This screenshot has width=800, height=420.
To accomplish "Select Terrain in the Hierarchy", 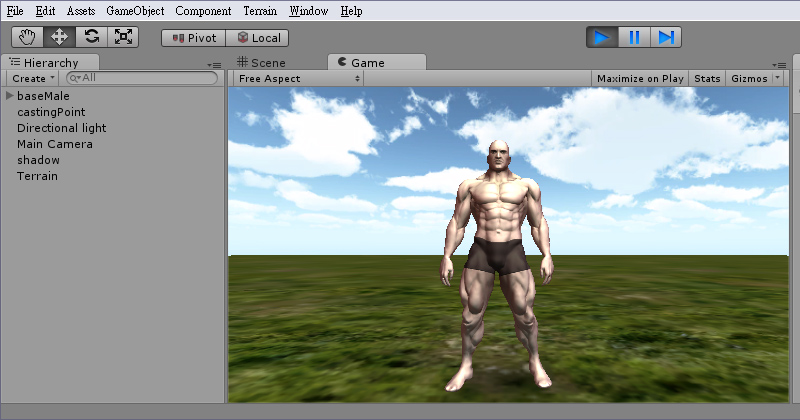I will (37, 176).
